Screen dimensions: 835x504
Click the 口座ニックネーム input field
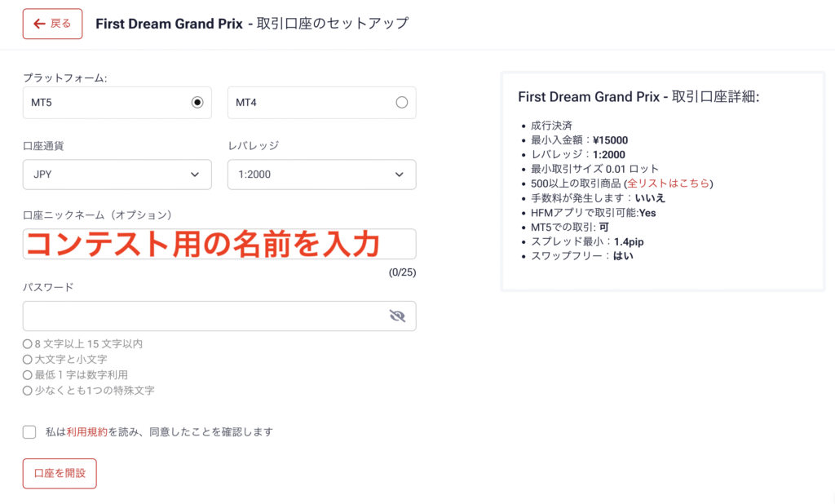click(x=219, y=244)
